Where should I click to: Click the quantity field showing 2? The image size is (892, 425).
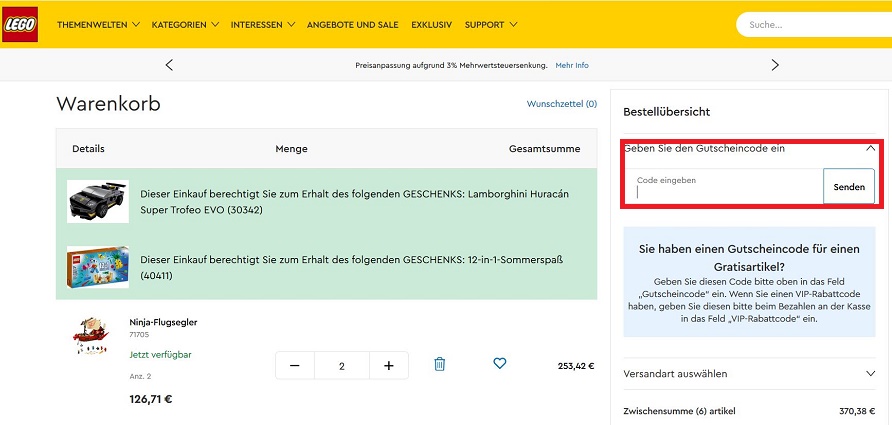[342, 366]
